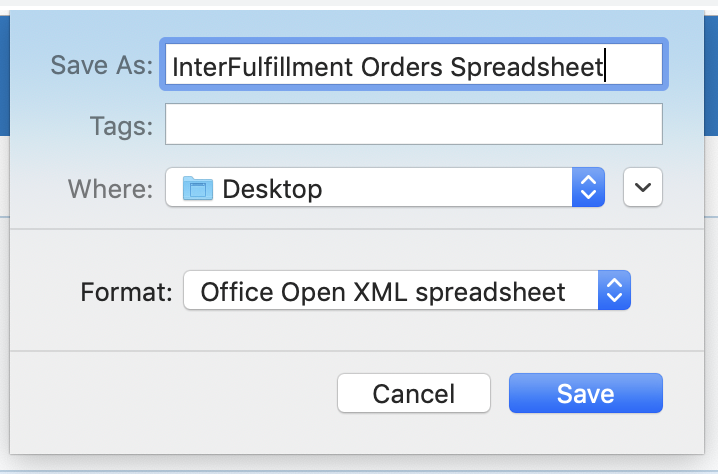Image resolution: width=718 pixels, height=474 pixels.
Task: Click the Save As label
Action: (102, 65)
